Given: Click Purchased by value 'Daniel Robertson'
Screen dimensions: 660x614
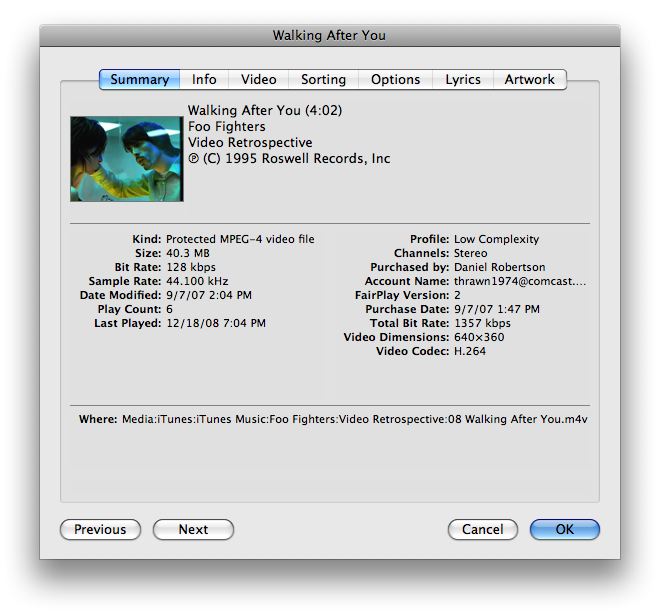Looking at the screenshot, I should (499, 267).
